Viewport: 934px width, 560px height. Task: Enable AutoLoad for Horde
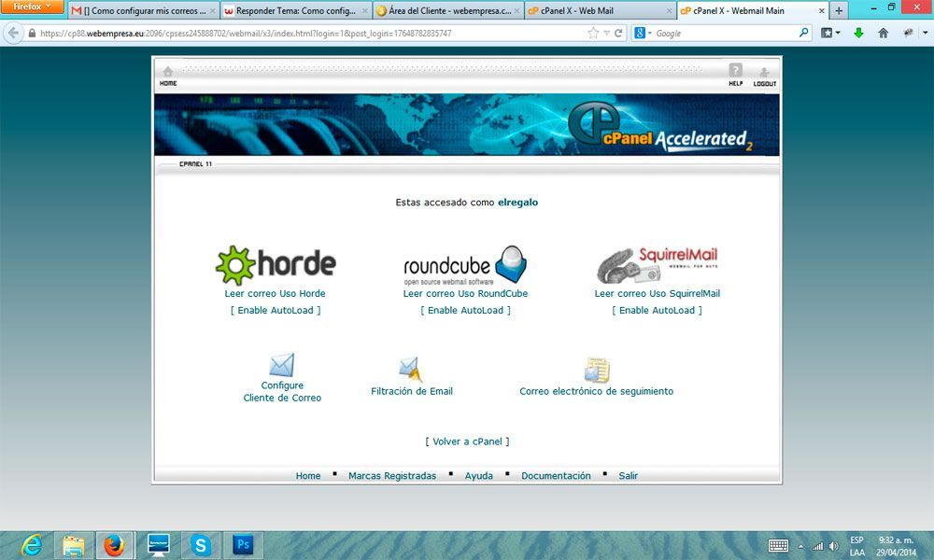pos(276,310)
